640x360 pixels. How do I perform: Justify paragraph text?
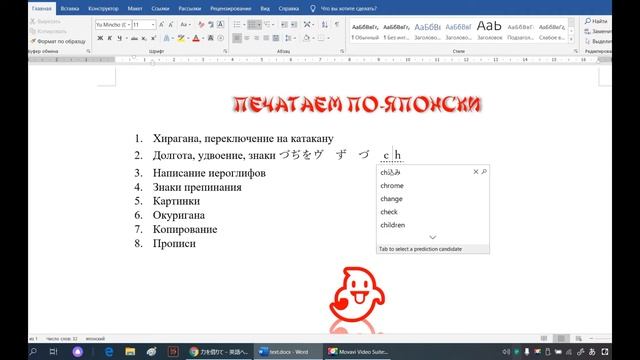(266, 38)
